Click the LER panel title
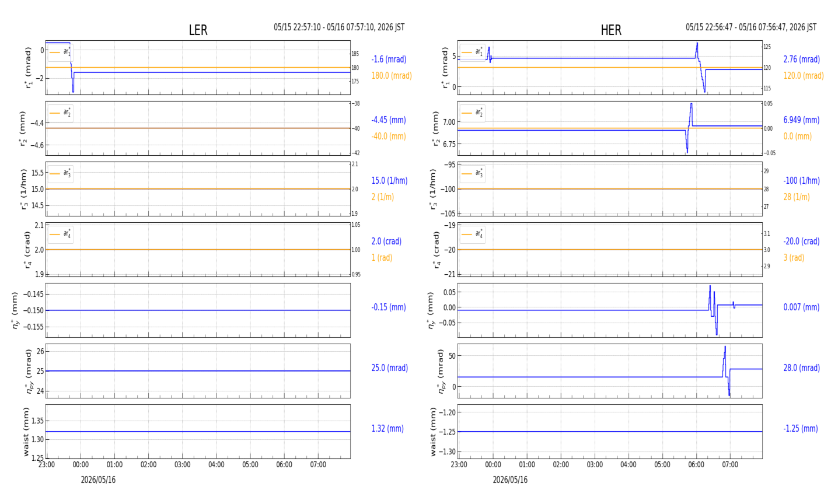This screenshot has height=504, width=824. (x=198, y=30)
